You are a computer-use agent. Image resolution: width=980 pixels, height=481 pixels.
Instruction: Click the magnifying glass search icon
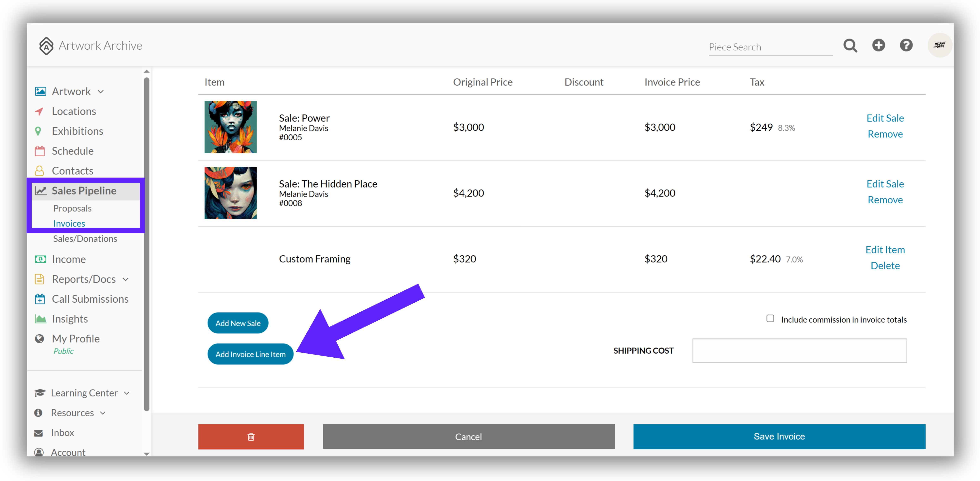pos(850,46)
